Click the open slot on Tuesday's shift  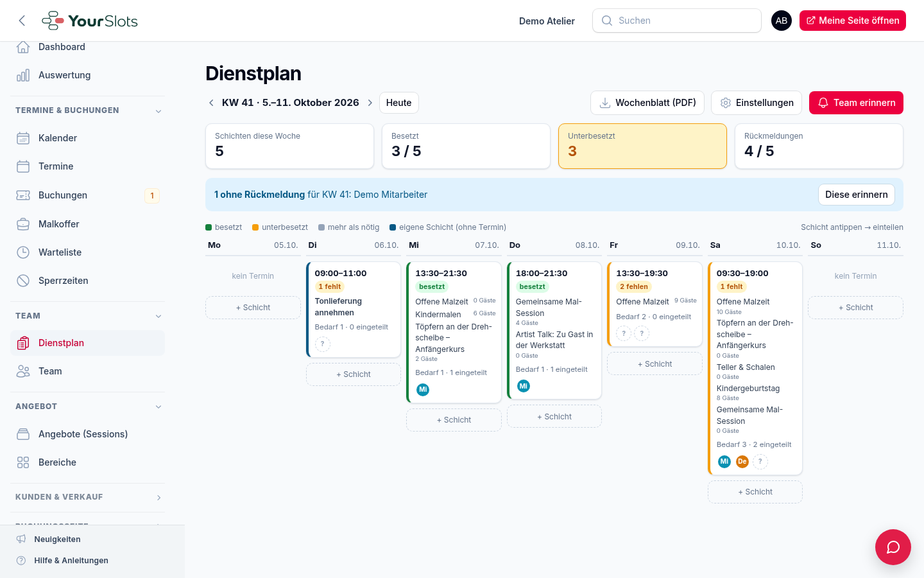coord(323,344)
